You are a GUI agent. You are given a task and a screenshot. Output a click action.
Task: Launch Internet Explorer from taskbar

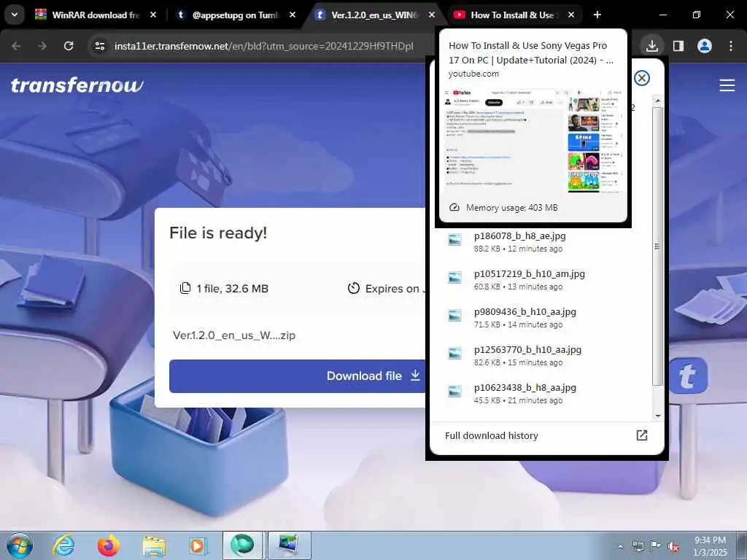[x=63, y=545]
